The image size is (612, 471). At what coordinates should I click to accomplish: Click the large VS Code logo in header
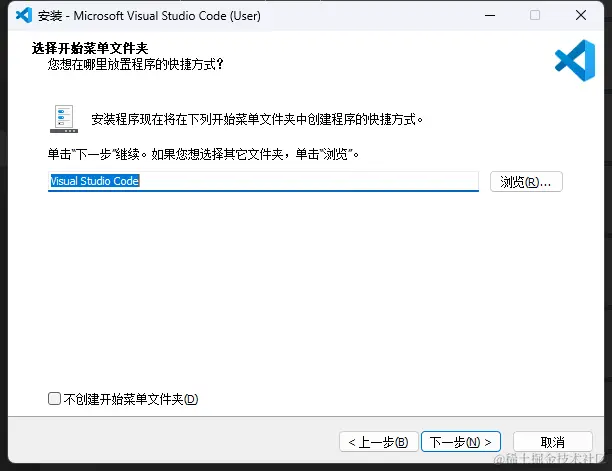pos(575,60)
